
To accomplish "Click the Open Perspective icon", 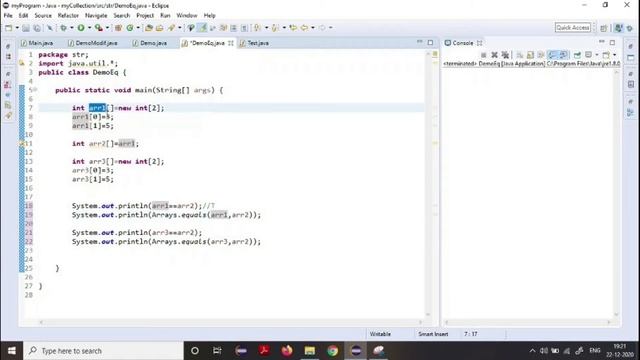I will (604, 28).
